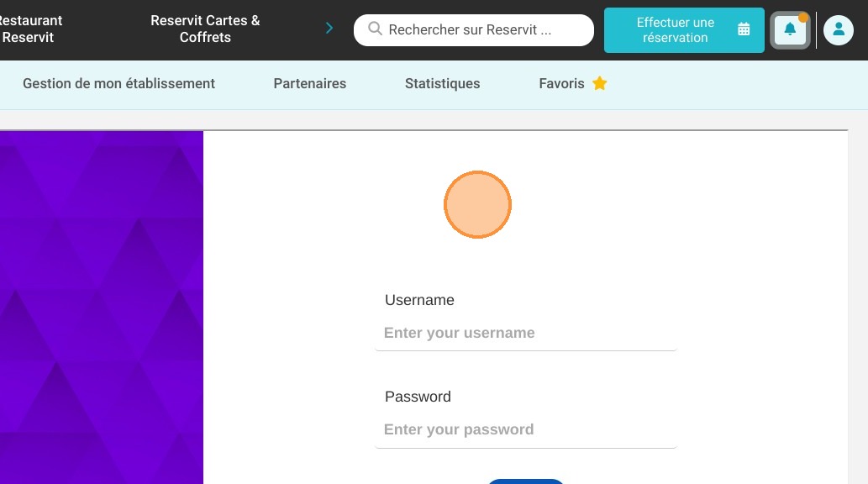Viewport: 868px width, 484px height.
Task: Click the calendar icon on the reservation button
Action: [744, 30]
